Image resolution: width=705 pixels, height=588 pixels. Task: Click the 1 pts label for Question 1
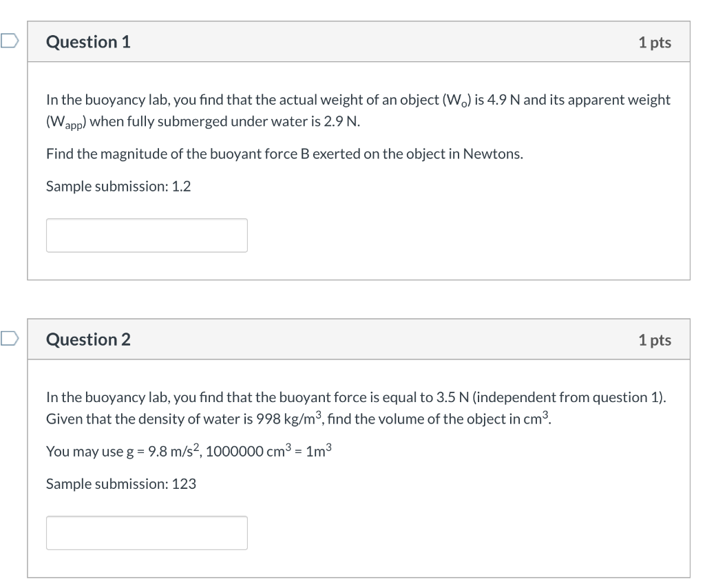point(655,41)
